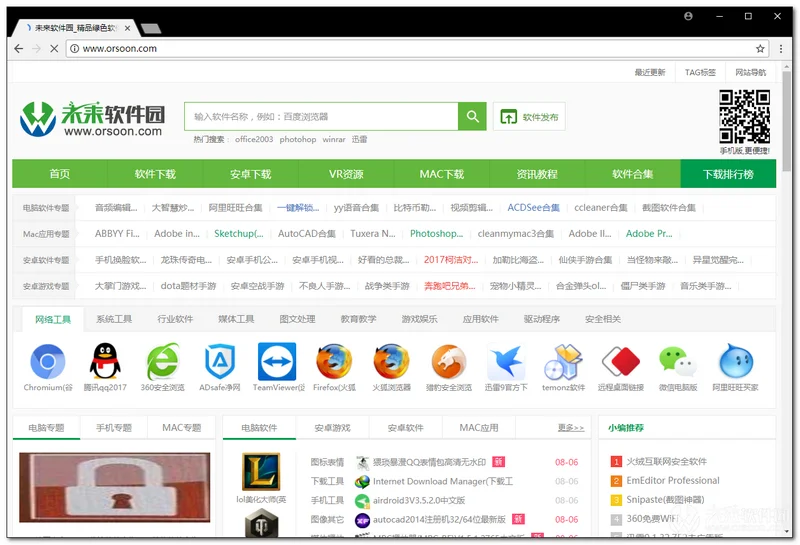The width and height of the screenshot is (800, 545).
Task: Click the page vertical scrollbar
Action: (x=786, y=121)
